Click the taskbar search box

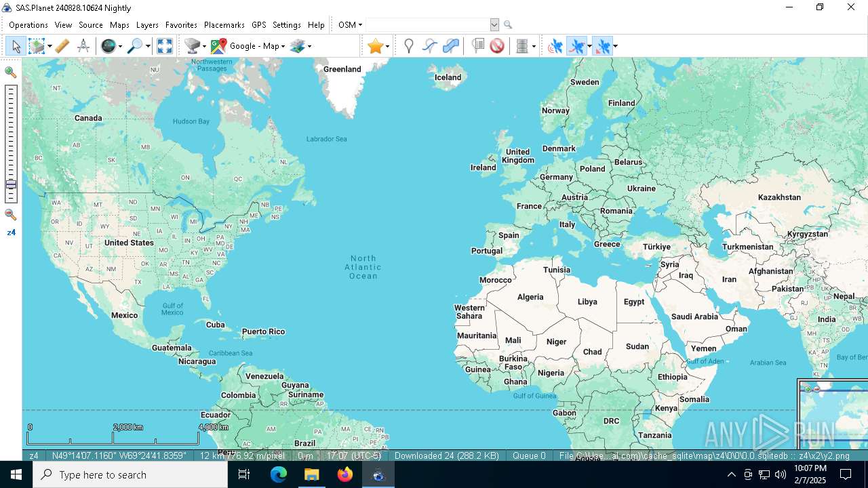point(130,474)
